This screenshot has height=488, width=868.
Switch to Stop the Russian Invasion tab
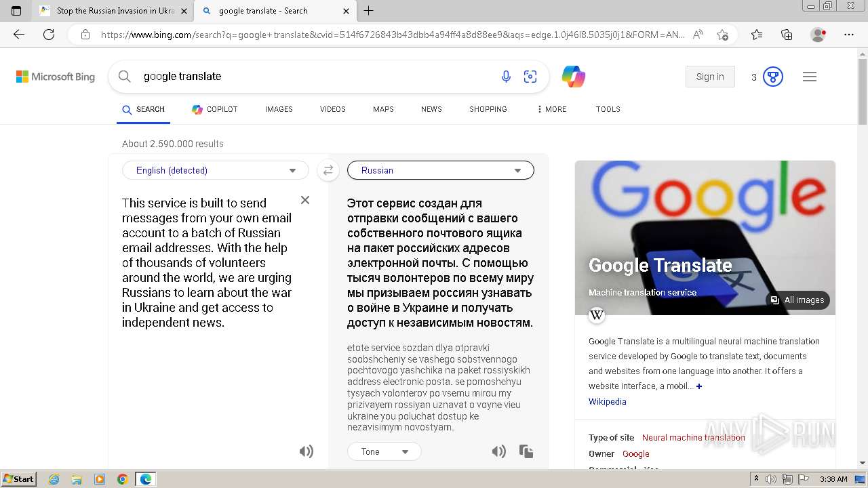113,11
